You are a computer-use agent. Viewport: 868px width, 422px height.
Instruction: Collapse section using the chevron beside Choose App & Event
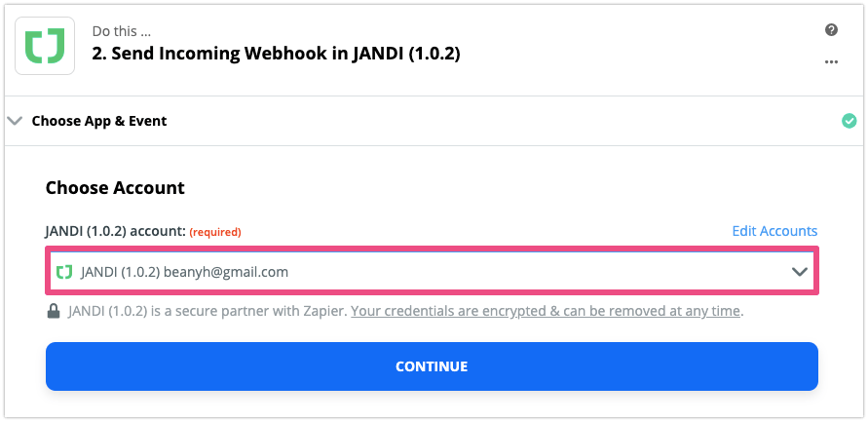(15, 122)
